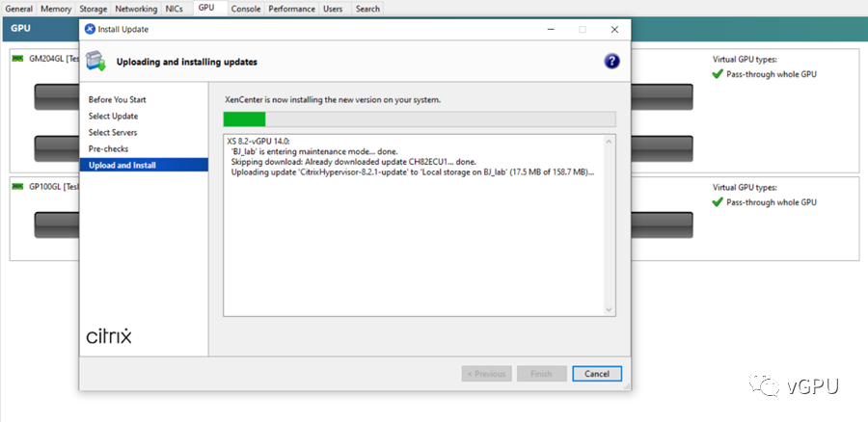Close the Install Update dialog
Viewport: 868px width, 422px height.
(x=614, y=29)
